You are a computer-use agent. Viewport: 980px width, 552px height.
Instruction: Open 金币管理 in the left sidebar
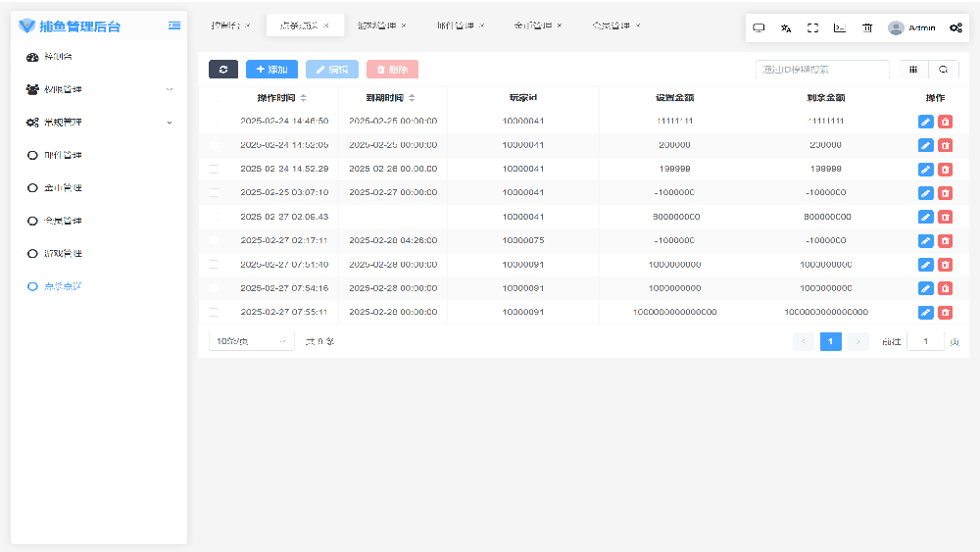tap(63, 187)
